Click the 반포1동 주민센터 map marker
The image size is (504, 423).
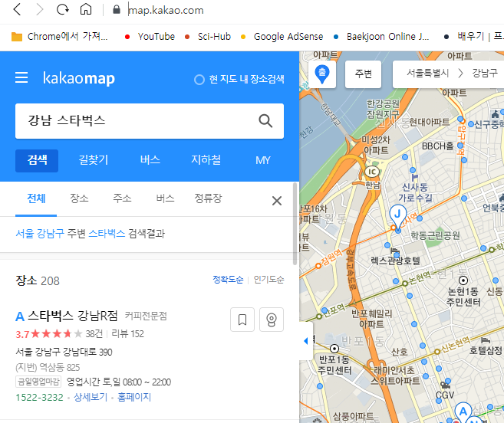(x=334, y=349)
